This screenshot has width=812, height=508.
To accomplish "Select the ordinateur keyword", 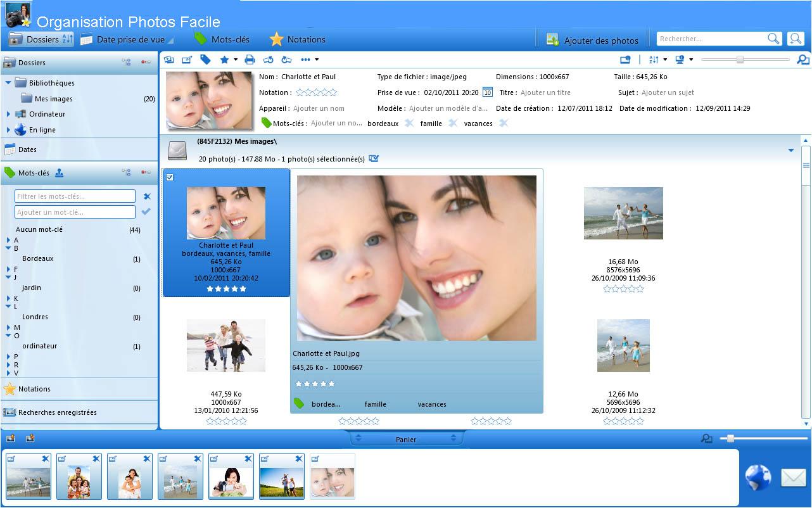I will (39, 346).
